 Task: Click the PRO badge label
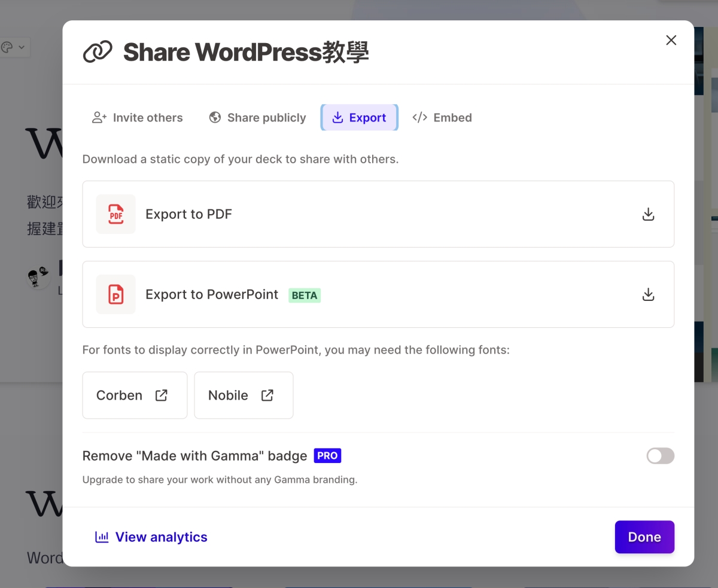point(327,456)
